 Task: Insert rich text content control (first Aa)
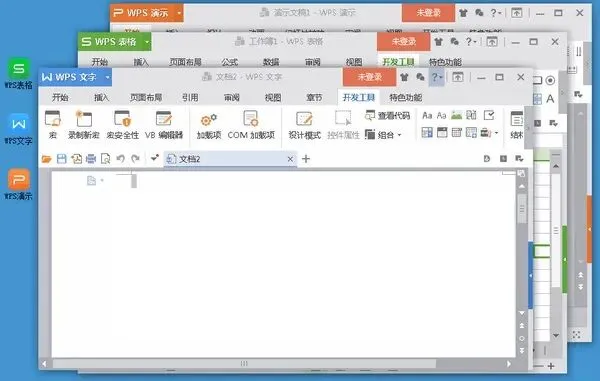(427, 115)
